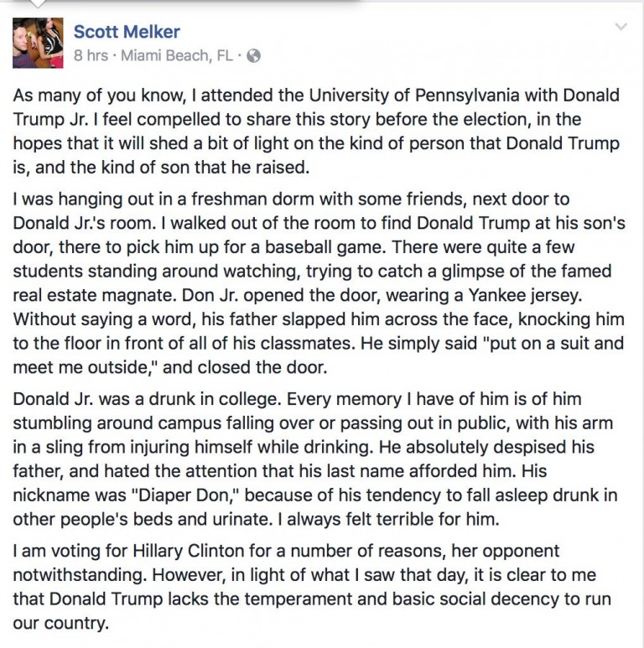The height and width of the screenshot is (648, 644).
Task: Click the globe public-privacy icon
Action: [x=253, y=56]
